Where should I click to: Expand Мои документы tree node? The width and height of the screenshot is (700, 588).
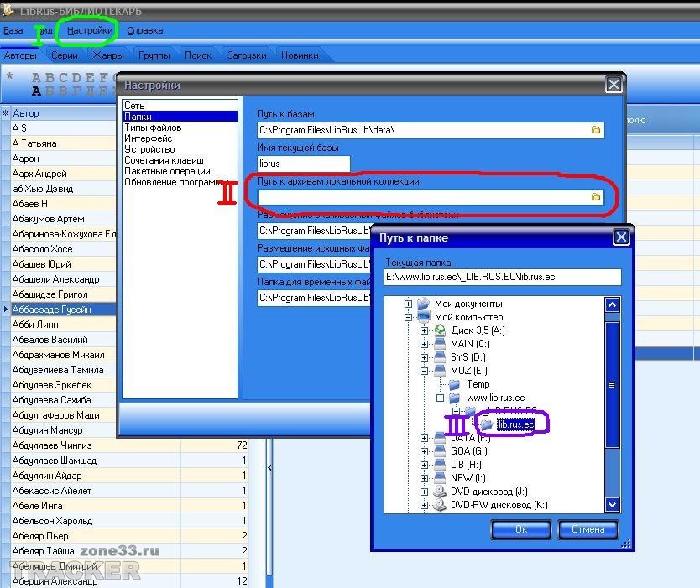(x=408, y=304)
